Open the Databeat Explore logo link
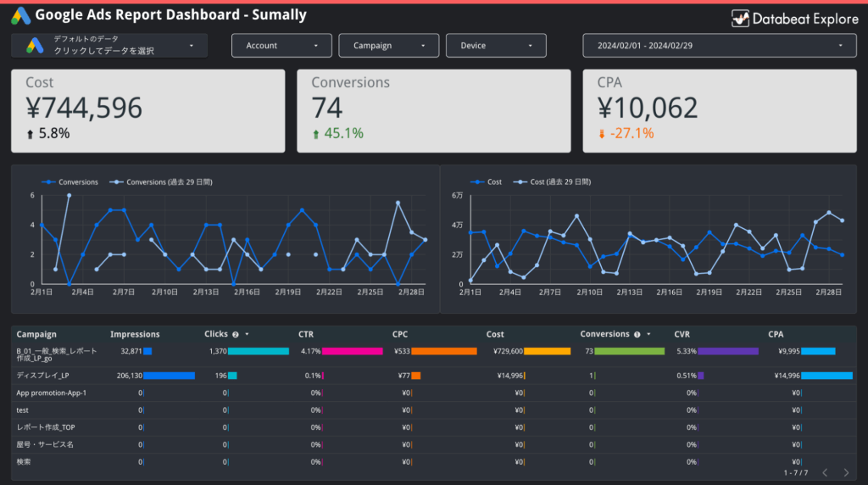Viewport: 868px width, 485px height. 795,19
